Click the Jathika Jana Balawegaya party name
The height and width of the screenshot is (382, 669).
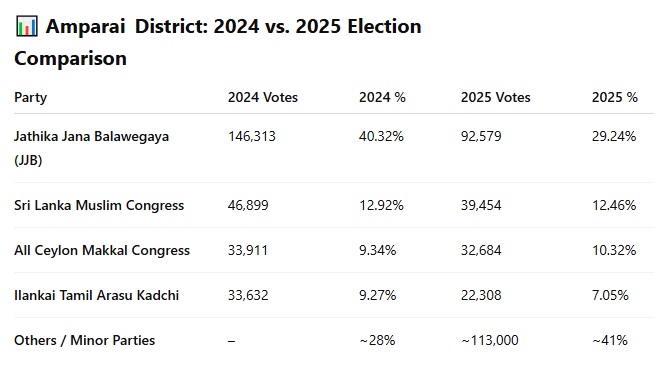coord(91,148)
